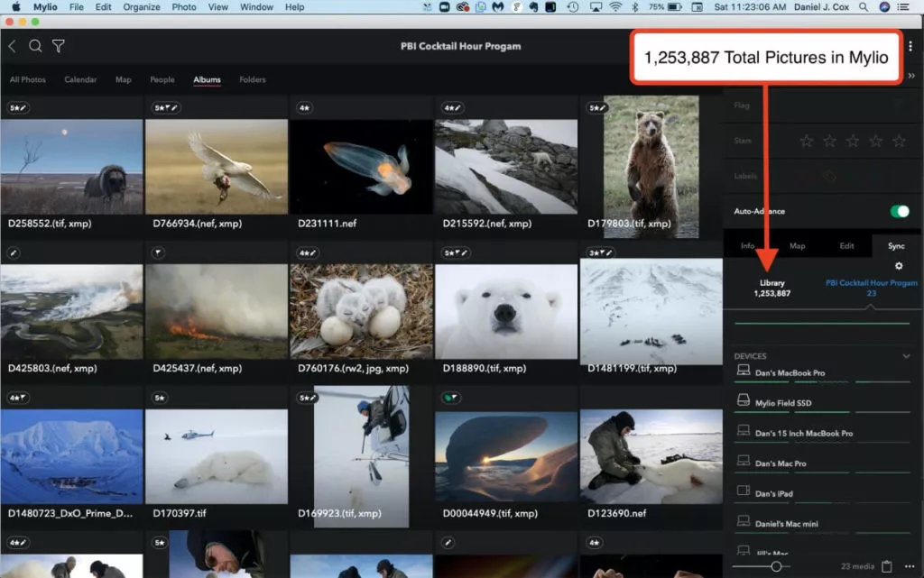Open the Mylio application menu
The image size is (924, 578).
pos(45,7)
